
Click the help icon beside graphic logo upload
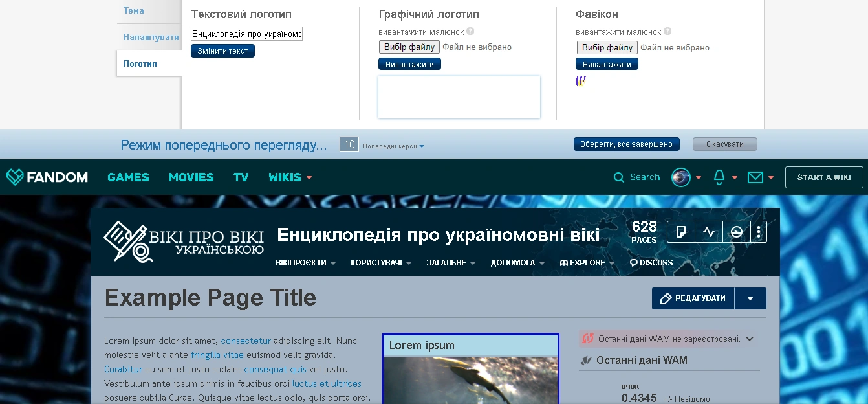point(470,31)
